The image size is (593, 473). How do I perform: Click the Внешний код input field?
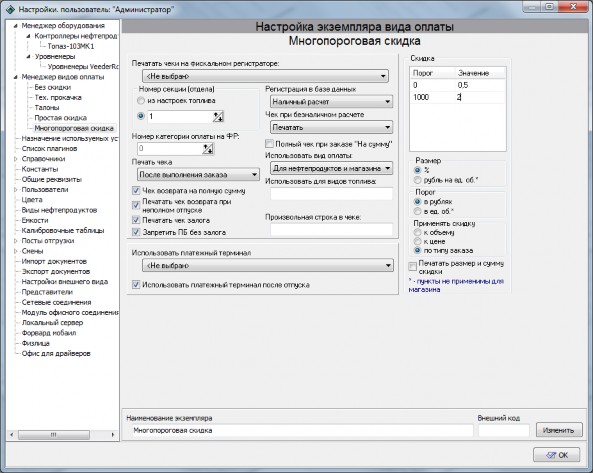pos(504,430)
